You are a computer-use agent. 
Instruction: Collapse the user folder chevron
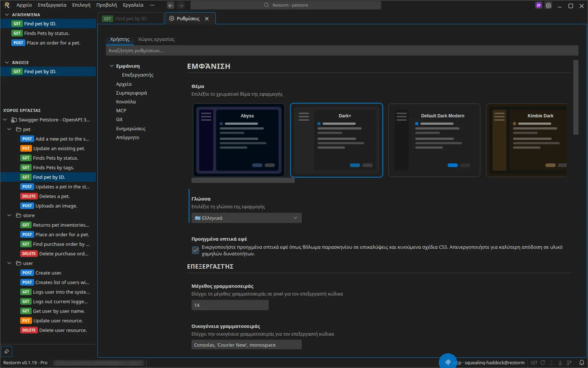(9, 263)
